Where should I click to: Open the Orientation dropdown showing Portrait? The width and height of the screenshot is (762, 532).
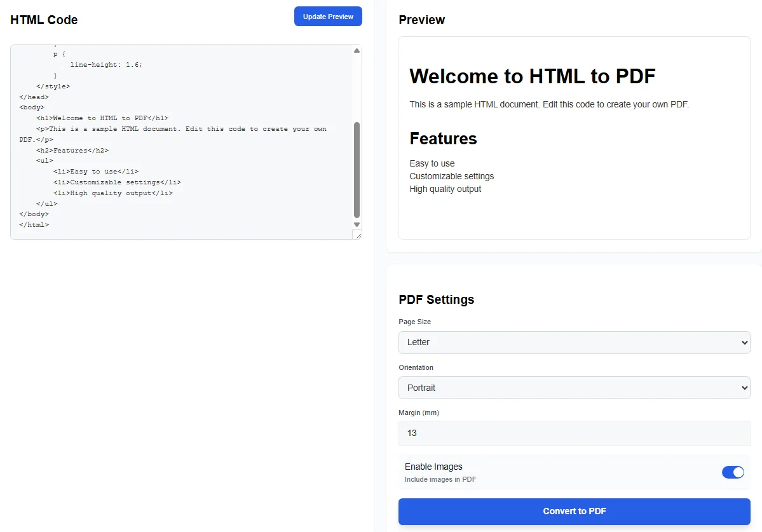coord(574,388)
